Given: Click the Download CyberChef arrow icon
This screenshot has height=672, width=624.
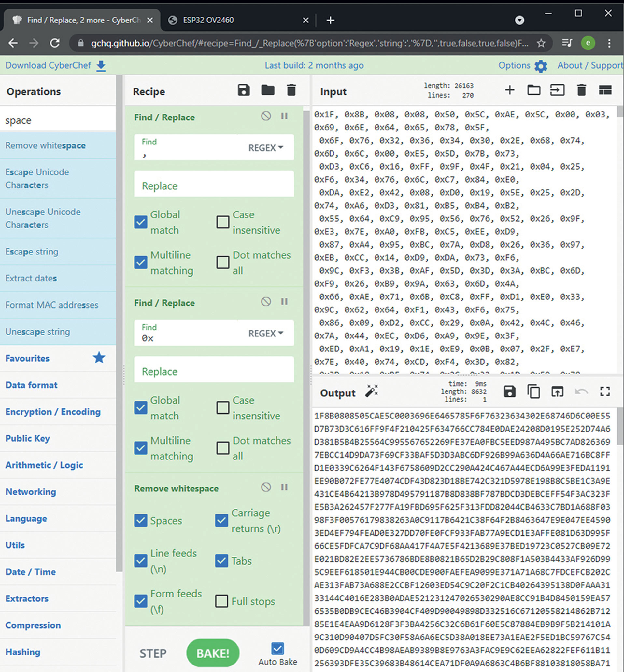Looking at the screenshot, I should click(101, 66).
